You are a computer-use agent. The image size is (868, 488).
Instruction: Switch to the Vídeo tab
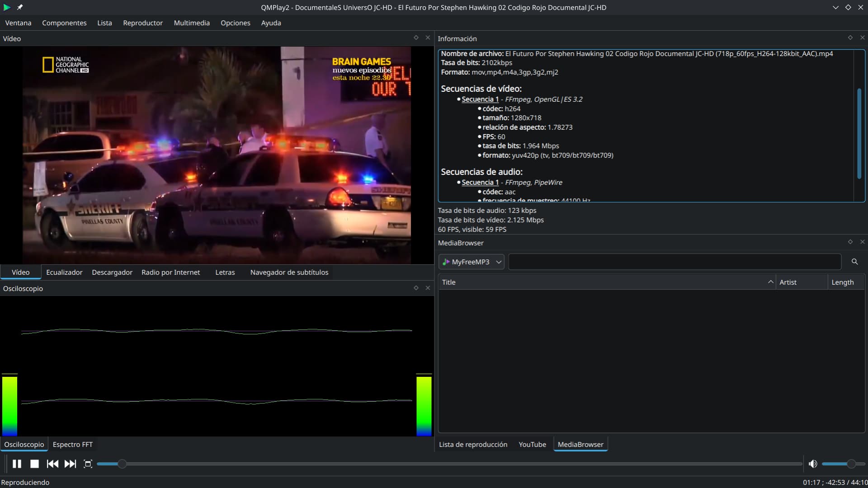[x=20, y=272]
